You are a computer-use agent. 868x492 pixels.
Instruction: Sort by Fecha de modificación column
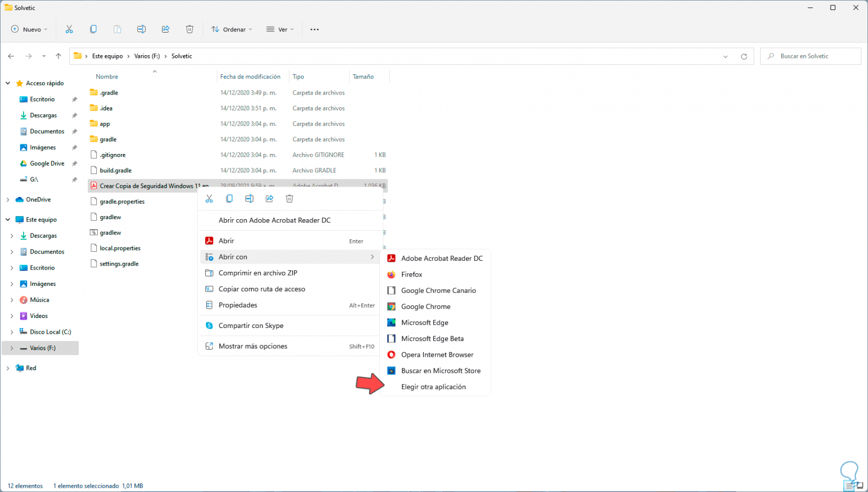click(250, 77)
